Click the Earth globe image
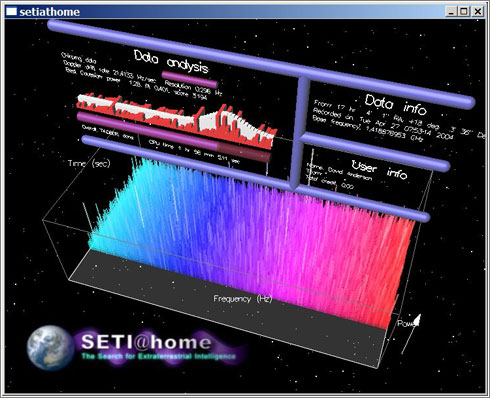This screenshot has width=490, height=398. point(49,348)
